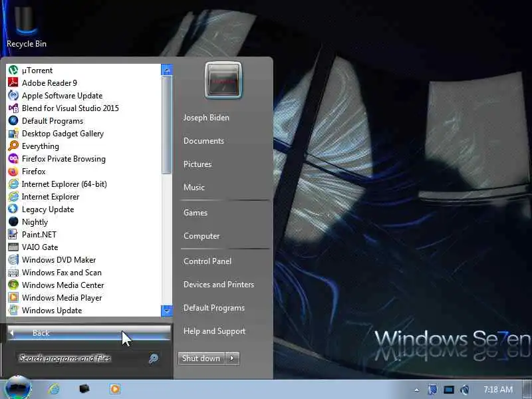Click the Back button

88,333
